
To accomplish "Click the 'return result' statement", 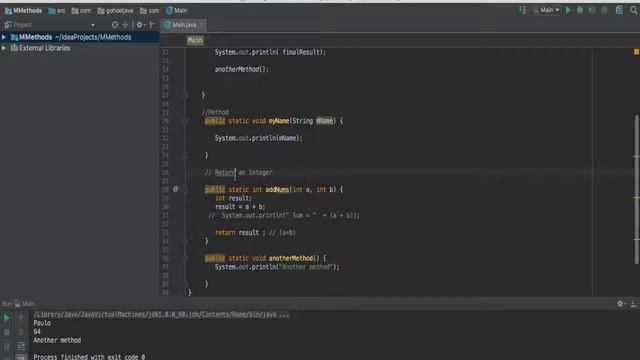I will pyautogui.click(x=237, y=233).
